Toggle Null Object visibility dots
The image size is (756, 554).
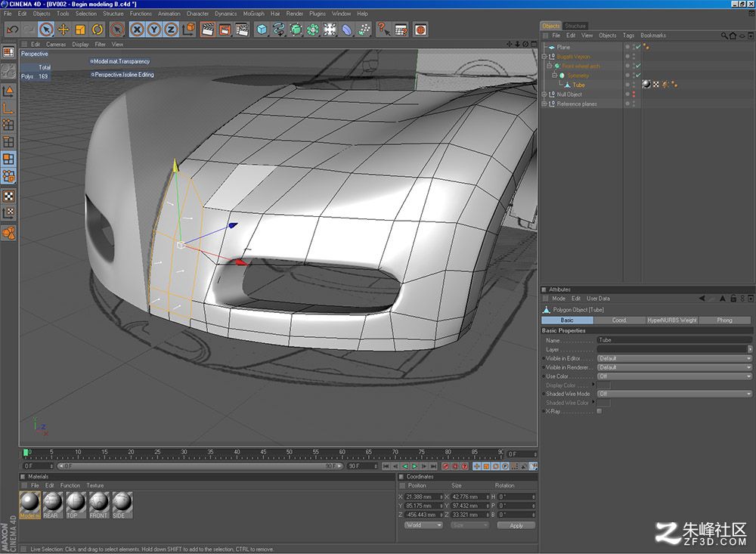[634, 94]
